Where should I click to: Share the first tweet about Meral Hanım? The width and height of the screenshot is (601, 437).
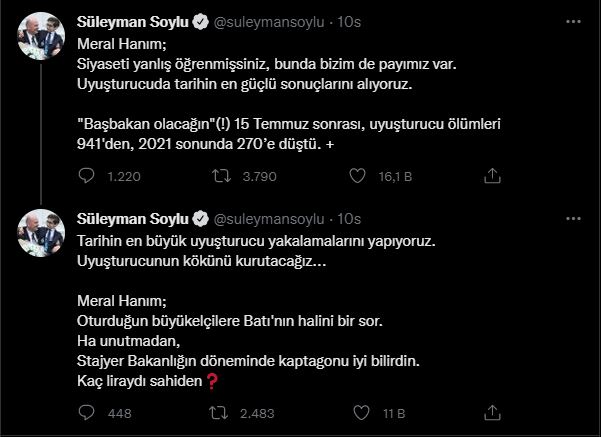click(491, 175)
